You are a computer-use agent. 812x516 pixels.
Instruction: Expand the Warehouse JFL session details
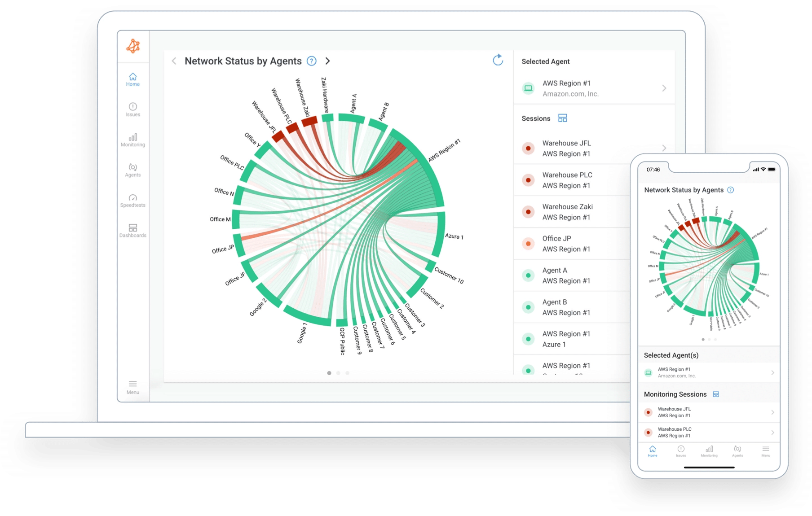pos(664,148)
